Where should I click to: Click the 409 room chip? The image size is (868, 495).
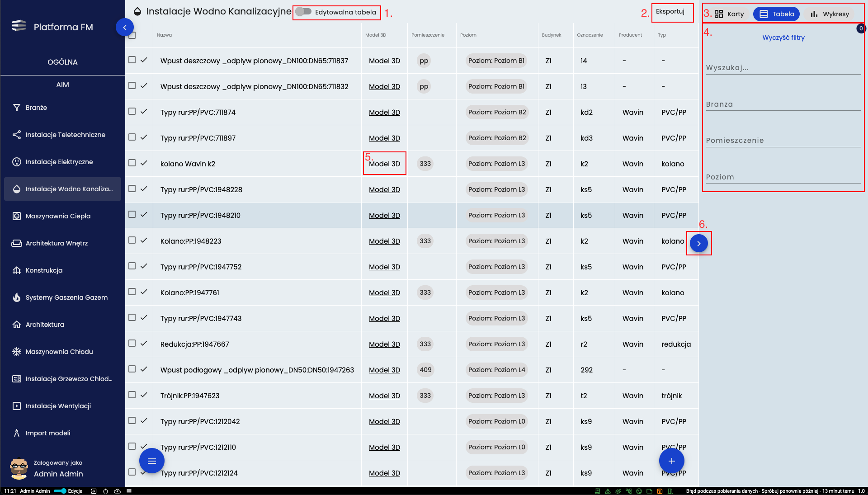pos(425,370)
